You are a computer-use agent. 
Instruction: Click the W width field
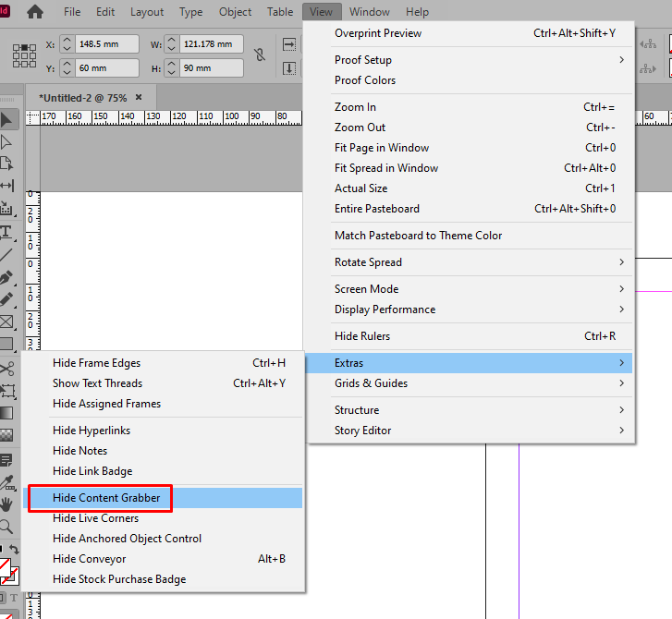(212, 44)
